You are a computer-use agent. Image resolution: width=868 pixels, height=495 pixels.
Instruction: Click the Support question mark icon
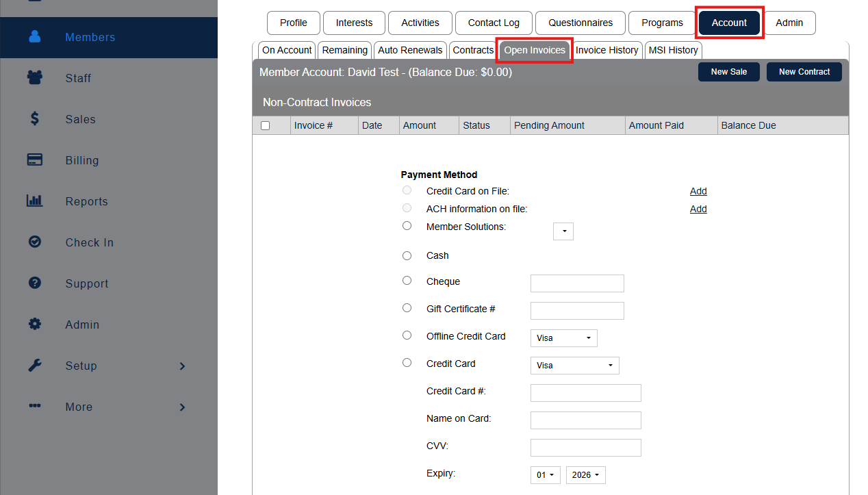click(35, 283)
